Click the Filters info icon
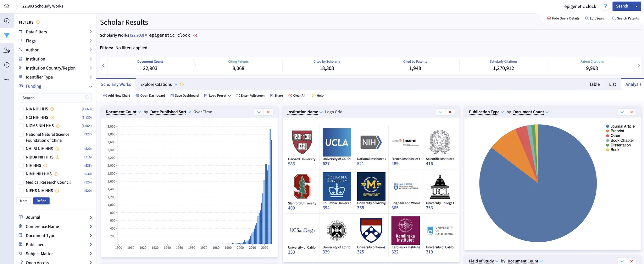The height and width of the screenshot is (264, 644). [38, 22]
